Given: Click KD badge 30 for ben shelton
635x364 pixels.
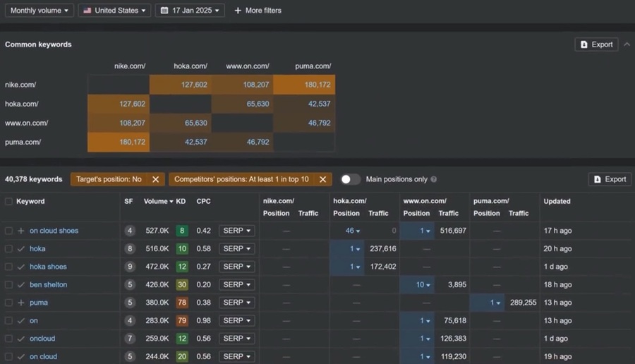Looking at the screenshot, I should [x=182, y=285].
